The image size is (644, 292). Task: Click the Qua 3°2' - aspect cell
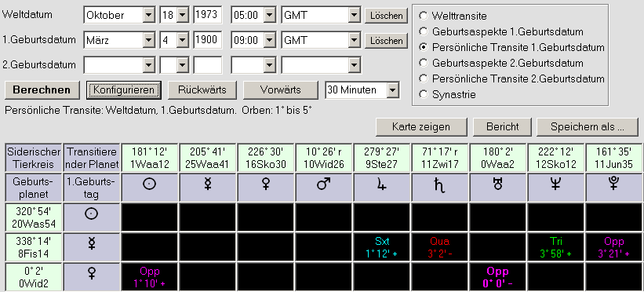coord(440,247)
